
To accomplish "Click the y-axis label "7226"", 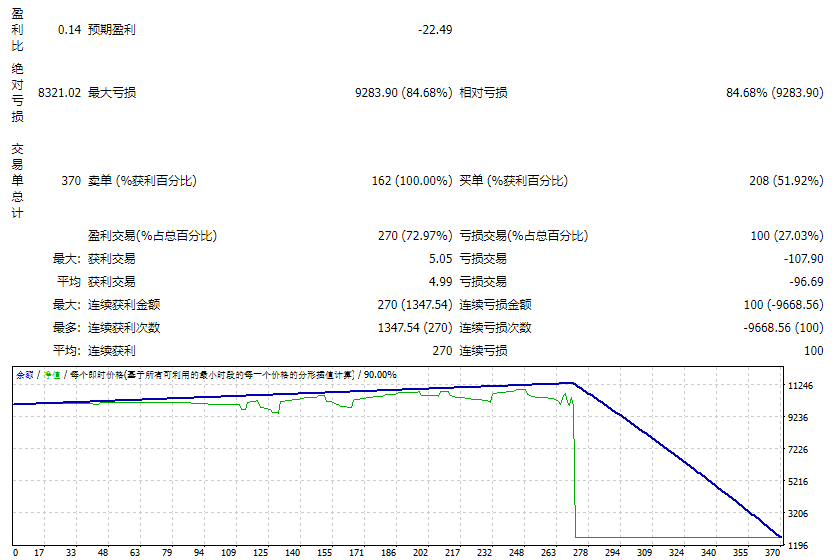I will [x=798, y=450].
